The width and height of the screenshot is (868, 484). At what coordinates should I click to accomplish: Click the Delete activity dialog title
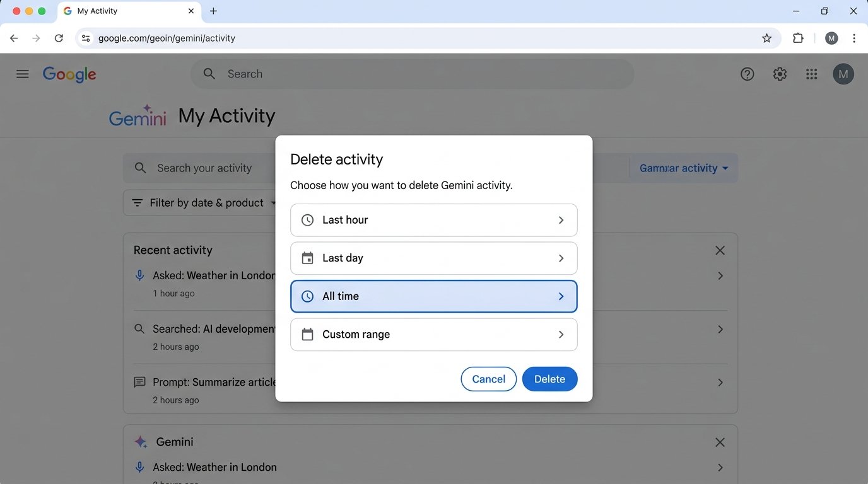[x=337, y=159]
